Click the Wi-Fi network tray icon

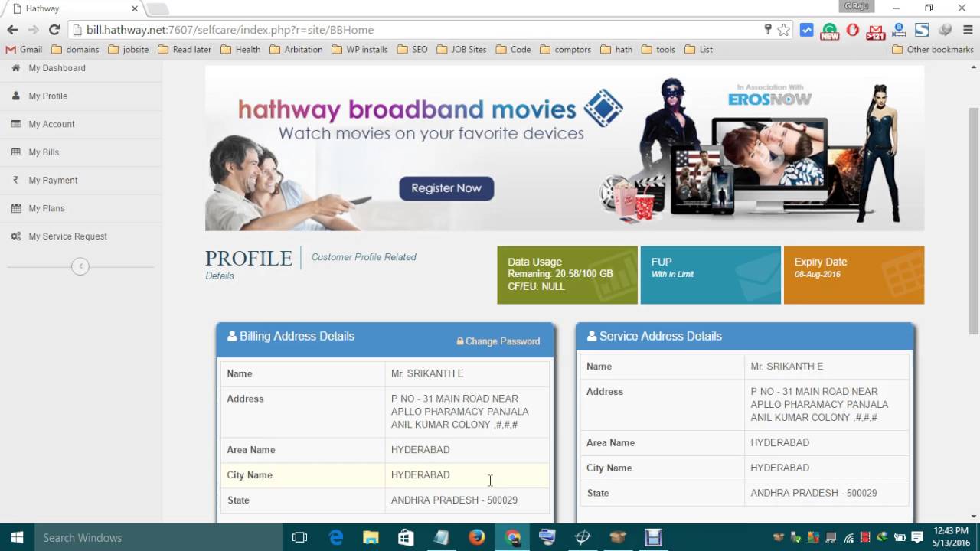[x=848, y=537]
